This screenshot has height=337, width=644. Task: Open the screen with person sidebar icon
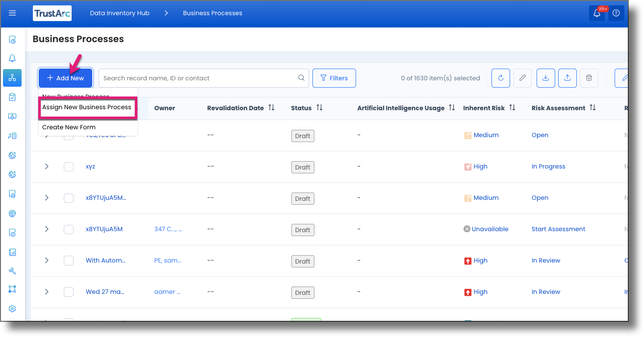12,117
